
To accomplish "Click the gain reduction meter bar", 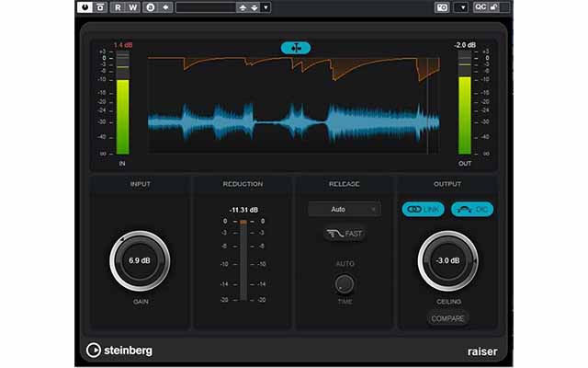I will point(243,260).
